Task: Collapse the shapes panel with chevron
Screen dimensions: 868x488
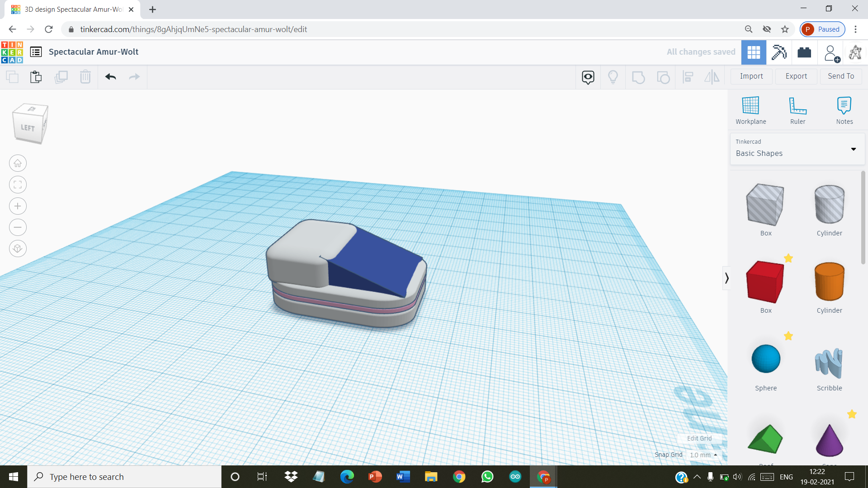Action: [726, 278]
